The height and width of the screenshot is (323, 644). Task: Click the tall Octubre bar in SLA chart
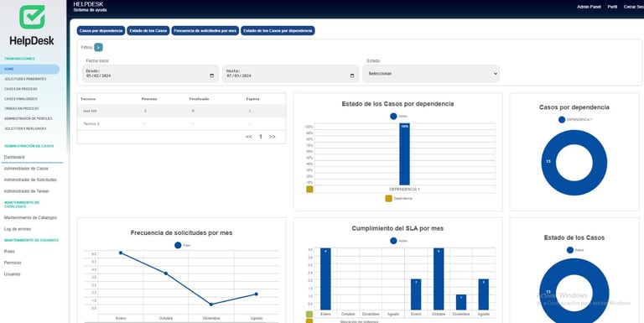pos(439,279)
